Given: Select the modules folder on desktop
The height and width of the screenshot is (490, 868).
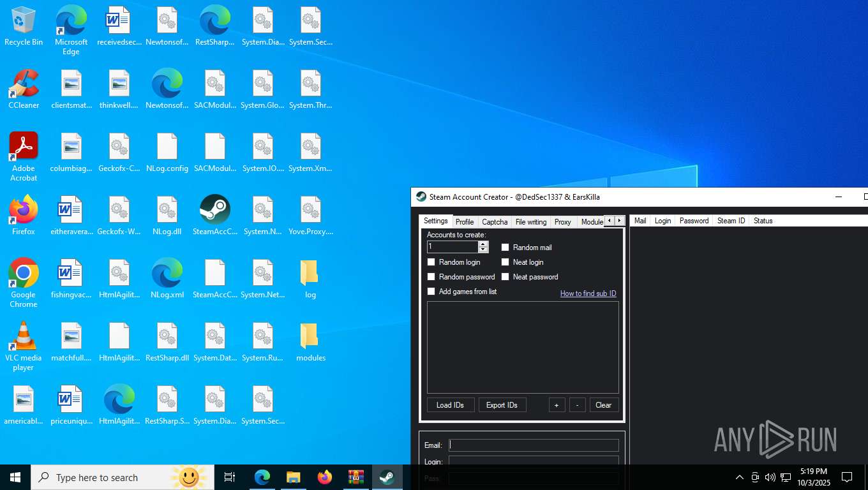Looking at the screenshot, I should (311, 342).
